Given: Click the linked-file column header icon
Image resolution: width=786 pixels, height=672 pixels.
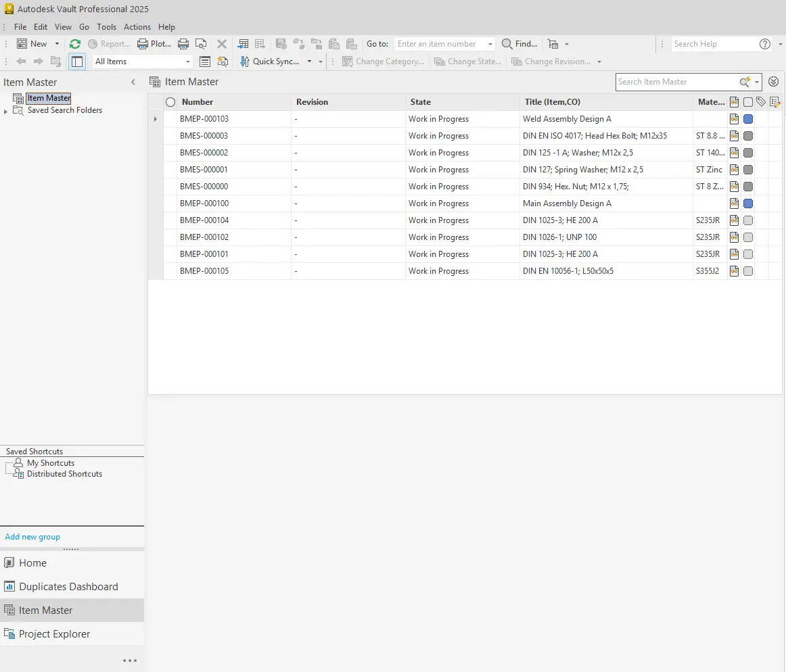Looking at the screenshot, I should click(x=735, y=102).
